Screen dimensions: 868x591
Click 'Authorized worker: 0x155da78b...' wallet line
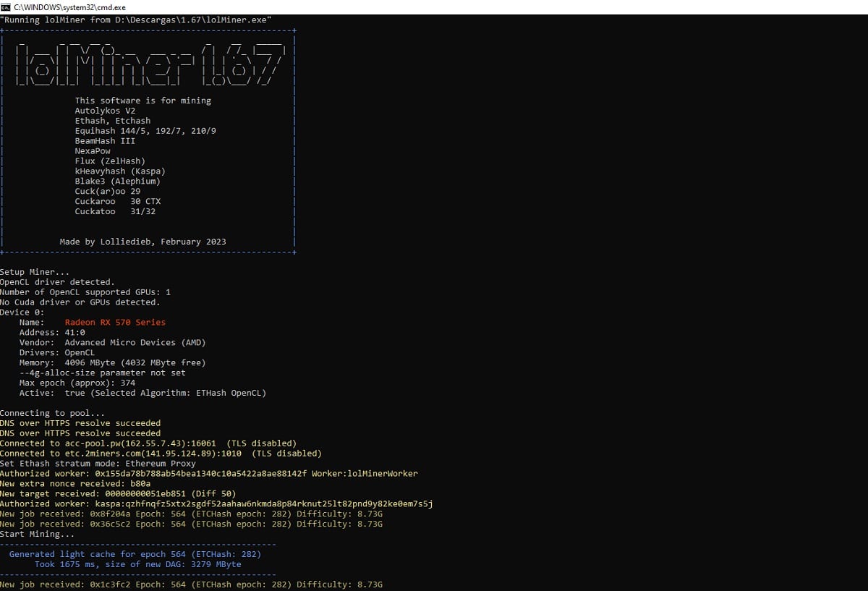(x=208, y=474)
